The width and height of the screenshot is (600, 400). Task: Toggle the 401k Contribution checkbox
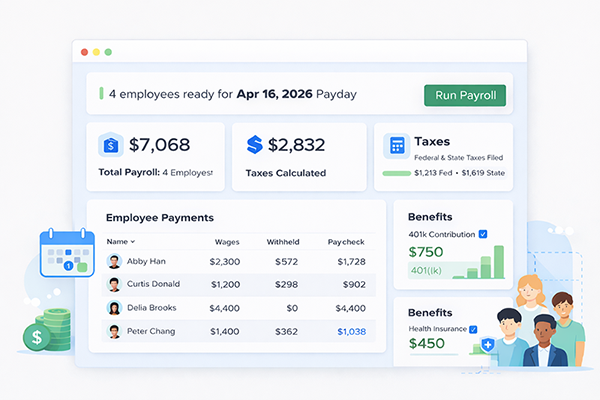(x=483, y=234)
